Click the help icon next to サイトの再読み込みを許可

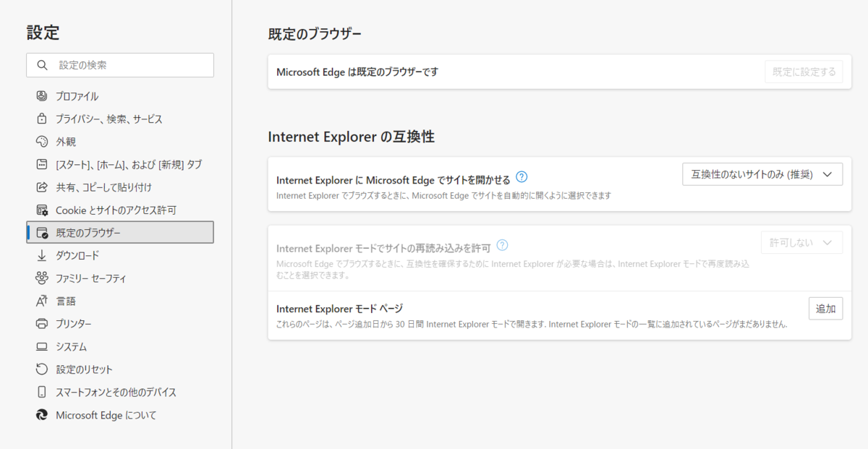tap(502, 244)
